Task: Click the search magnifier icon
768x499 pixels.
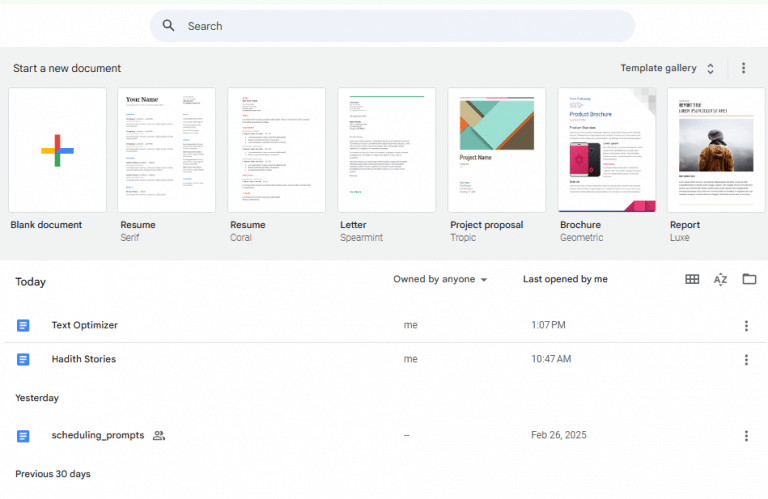Action: (169, 26)
